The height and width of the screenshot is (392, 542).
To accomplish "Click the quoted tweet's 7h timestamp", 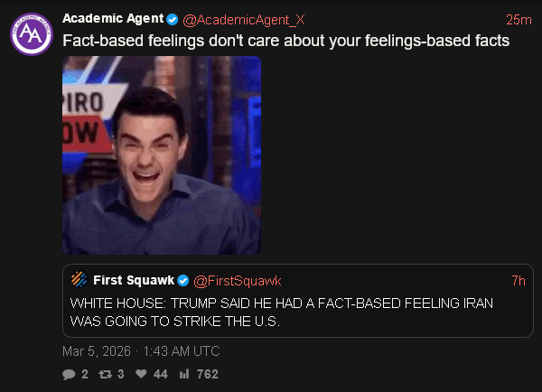I will click(519, 281).
